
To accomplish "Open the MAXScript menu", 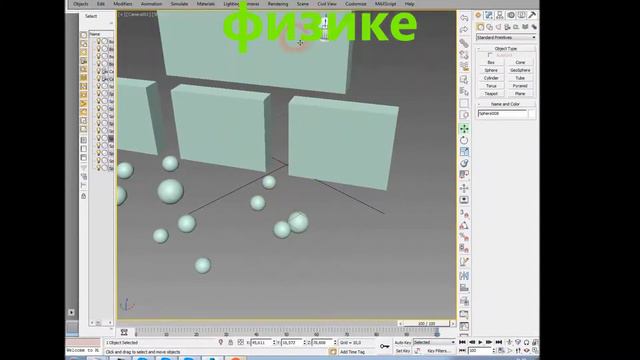I will coord(385,4).
